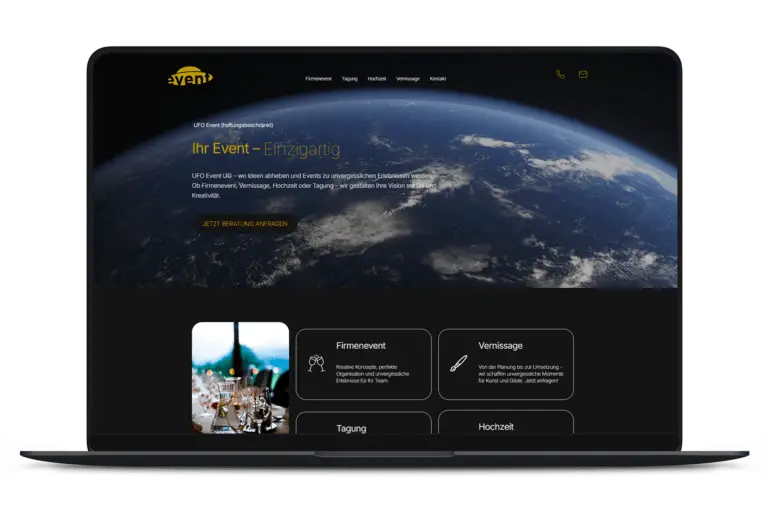Viewport: 768px width, 512px height.
Task: Click the mail envelope icon in header
Action: [583, 74]
